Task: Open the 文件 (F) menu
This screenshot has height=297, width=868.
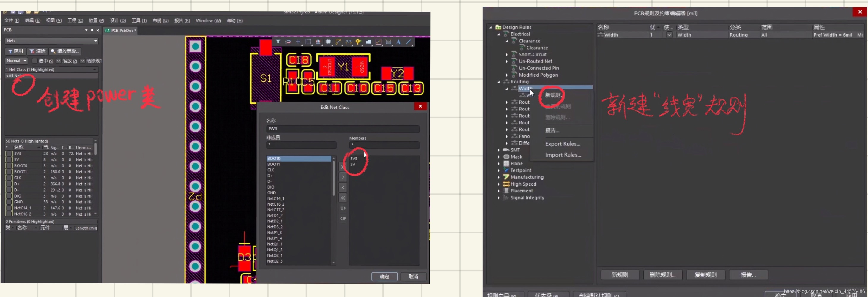Action: (12, 20)
